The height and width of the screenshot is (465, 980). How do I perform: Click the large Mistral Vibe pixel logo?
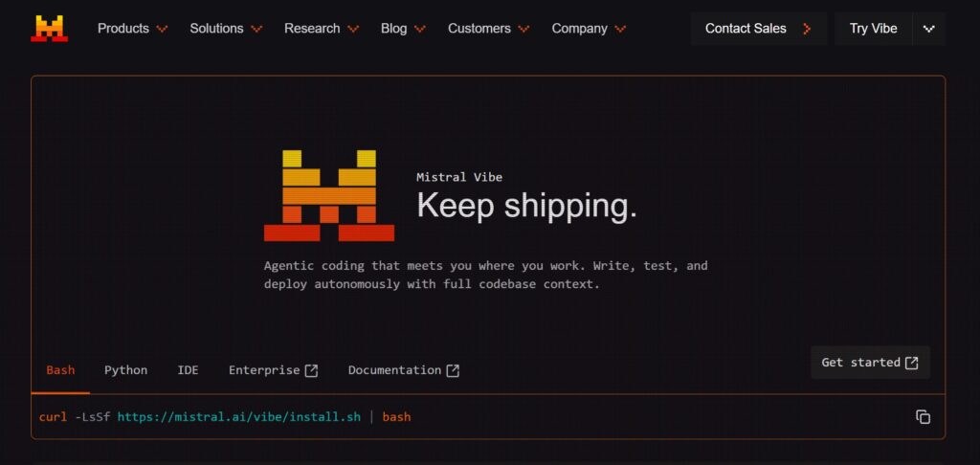(x=328, y=195)
